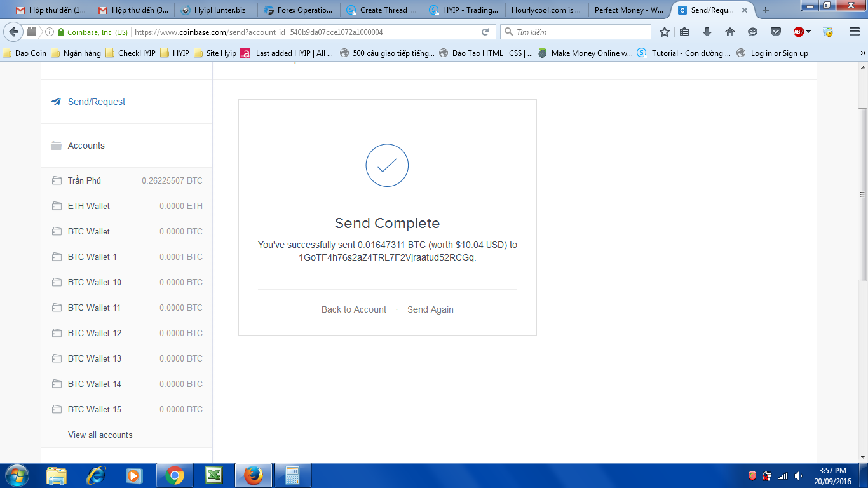Screen dimensions: 868x488
Task: Open the Firefox Hello chat smiley icon
Action: click(753, 32)
